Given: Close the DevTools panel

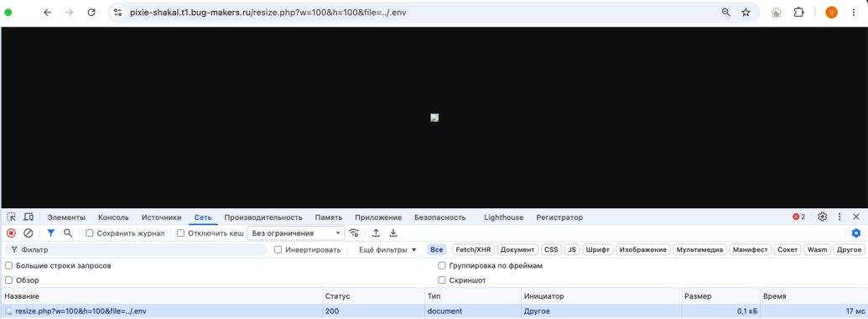Looking at the screenshot, I should (855, 217).
